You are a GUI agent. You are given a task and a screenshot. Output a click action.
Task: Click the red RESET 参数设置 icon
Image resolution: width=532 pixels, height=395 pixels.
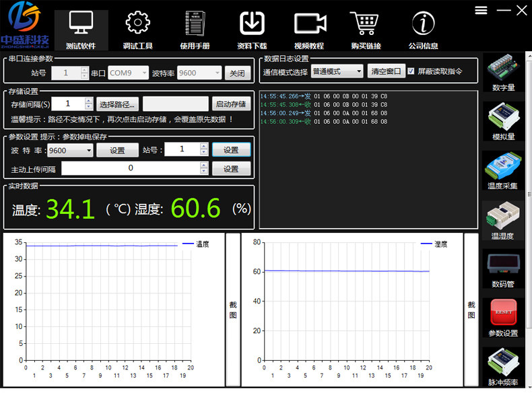(503, 318)
